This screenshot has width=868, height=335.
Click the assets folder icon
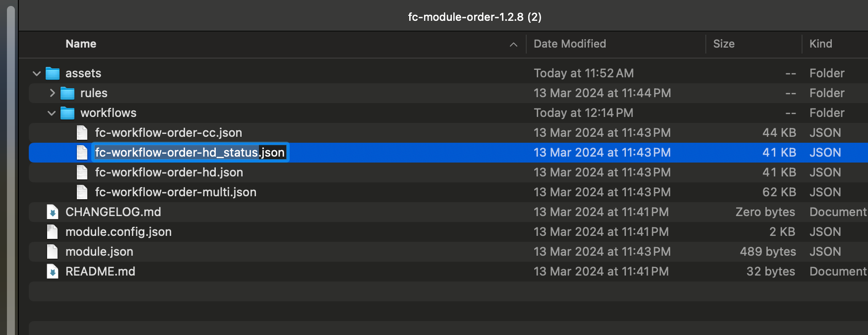53,73
